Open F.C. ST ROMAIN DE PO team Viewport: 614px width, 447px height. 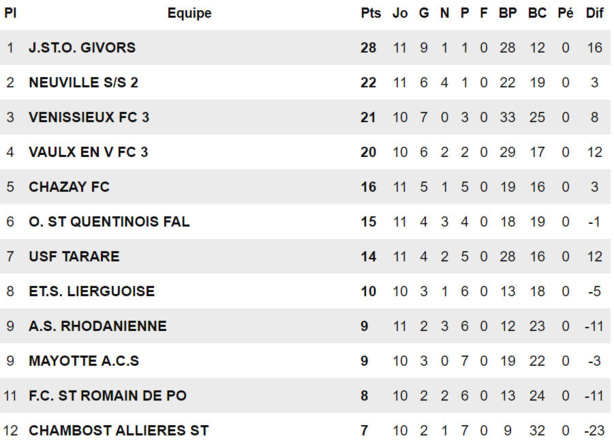pyautogui.click(x=108, y=396)
